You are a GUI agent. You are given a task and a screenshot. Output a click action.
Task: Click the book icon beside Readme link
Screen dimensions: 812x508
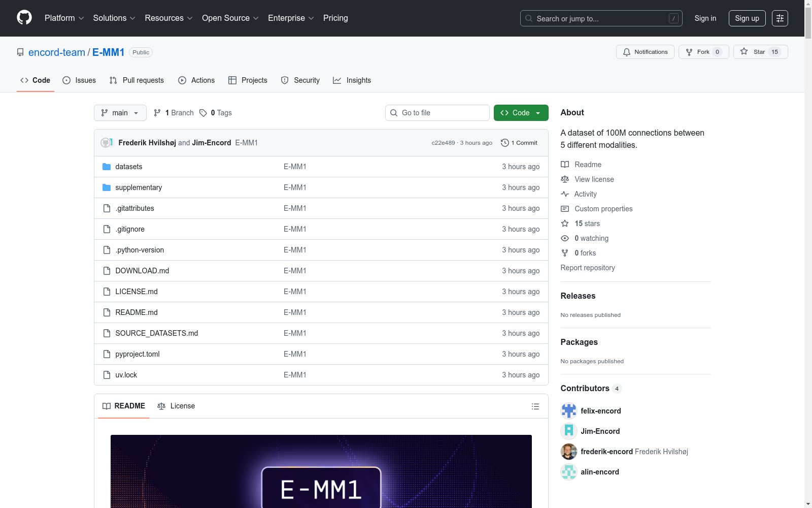(565, 165)
